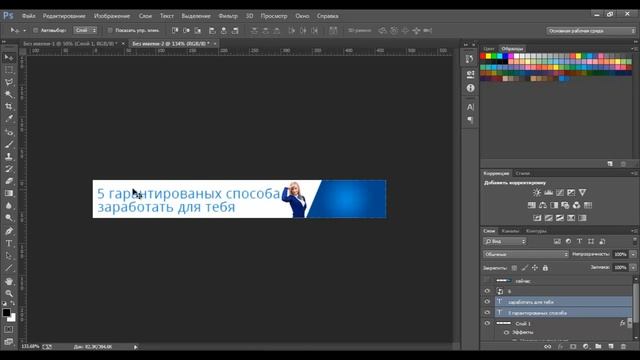Toggle visibility of Эффекты

click(x=506, y=332)
